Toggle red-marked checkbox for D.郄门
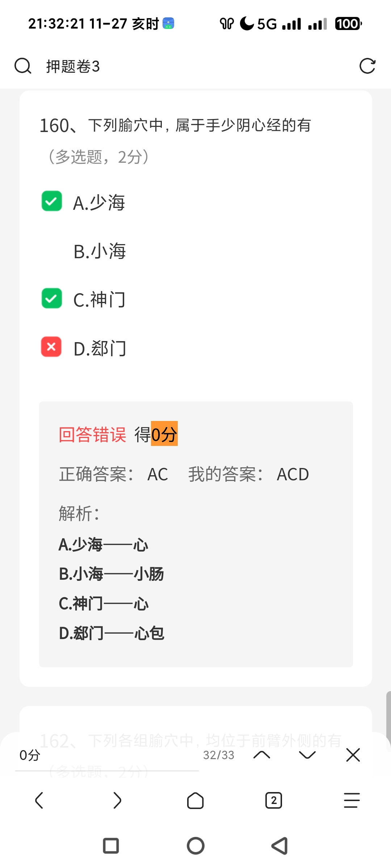Viewport: 391px width, 868px height. pos(51,347)
